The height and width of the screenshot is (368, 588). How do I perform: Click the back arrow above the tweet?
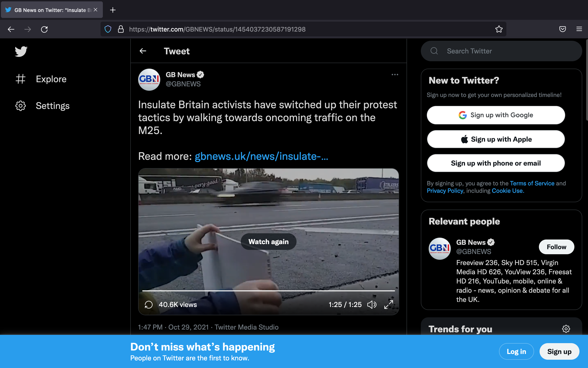[143, 51]
